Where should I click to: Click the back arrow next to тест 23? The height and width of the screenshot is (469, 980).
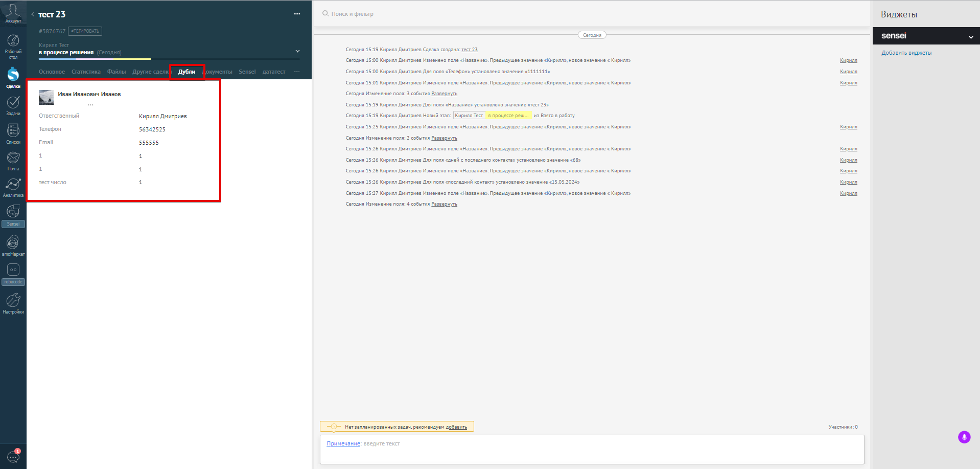point(33,14)
